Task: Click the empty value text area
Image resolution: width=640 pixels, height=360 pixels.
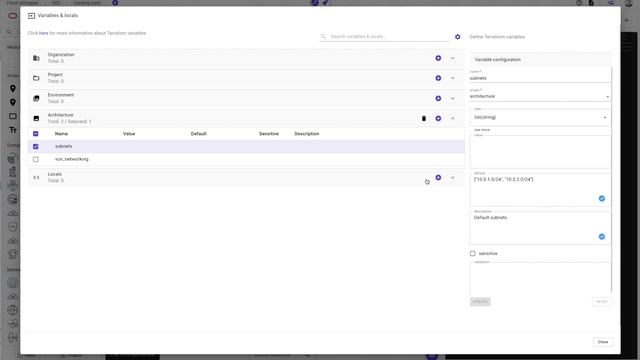Action: 540,151
